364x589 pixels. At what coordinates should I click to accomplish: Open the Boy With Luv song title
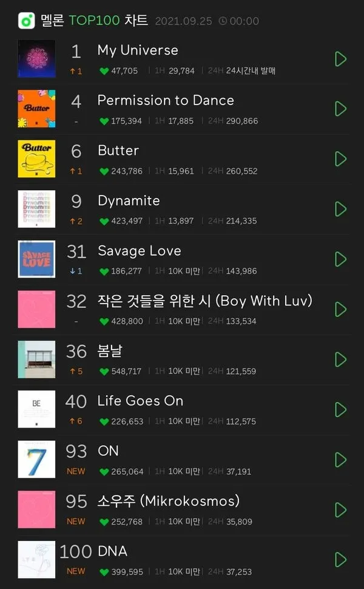click(x=205, y=301)
